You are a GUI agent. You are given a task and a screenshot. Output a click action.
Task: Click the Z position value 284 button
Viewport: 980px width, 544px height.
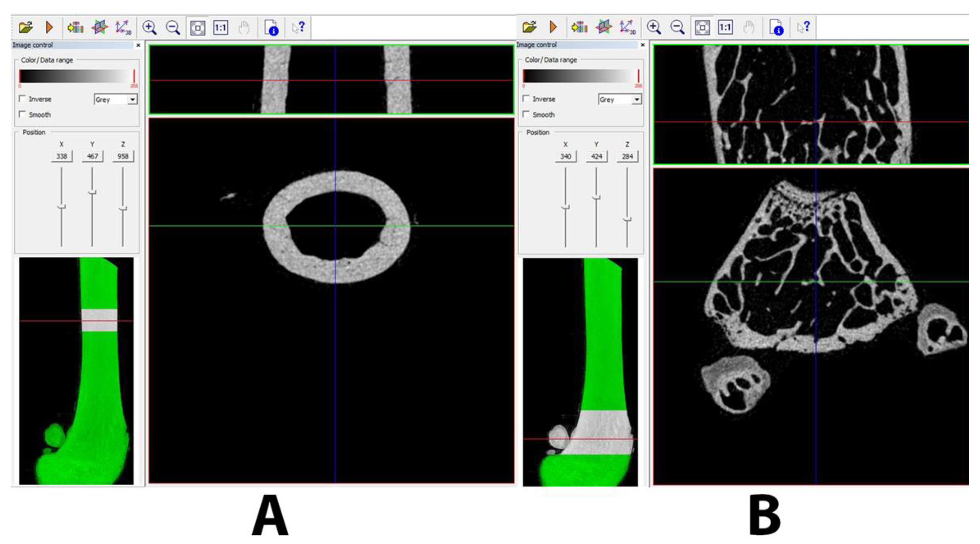pos(627,156)
